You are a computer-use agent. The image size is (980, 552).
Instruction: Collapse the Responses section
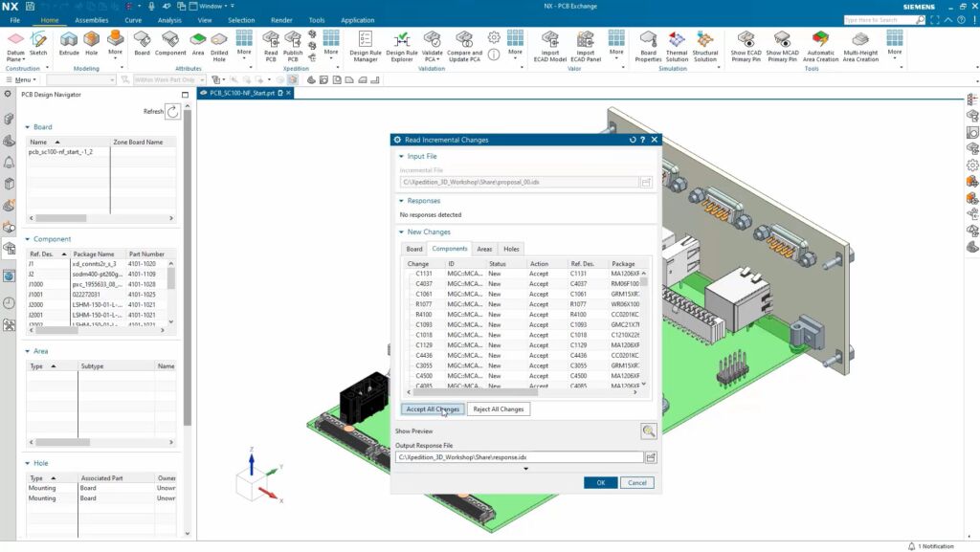(x=401, y=201)
